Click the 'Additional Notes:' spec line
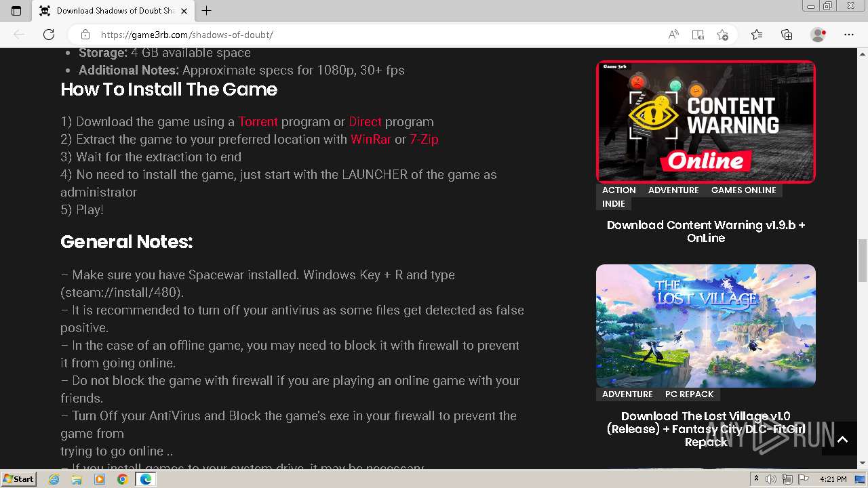Image resolution: width=868 pixels, height=488 pixels. click(241, 70)
